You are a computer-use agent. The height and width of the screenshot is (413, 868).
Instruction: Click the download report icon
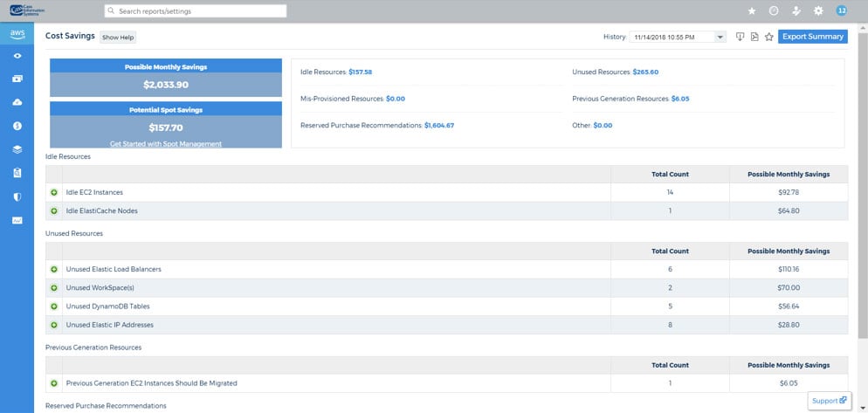coord(740,37)
